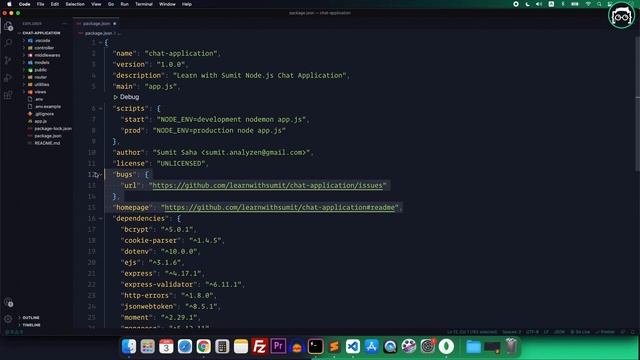Image resolution: width=640 pixels, height=360 pixels.
Task: Click the Prettier status bar item
Action: [606, 332]
